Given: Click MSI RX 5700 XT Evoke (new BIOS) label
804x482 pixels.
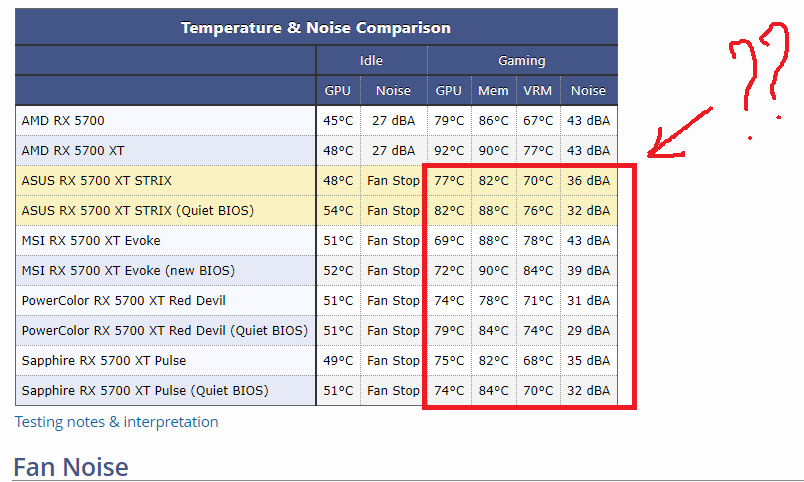Looking at the screenshot, I should 131,271.
